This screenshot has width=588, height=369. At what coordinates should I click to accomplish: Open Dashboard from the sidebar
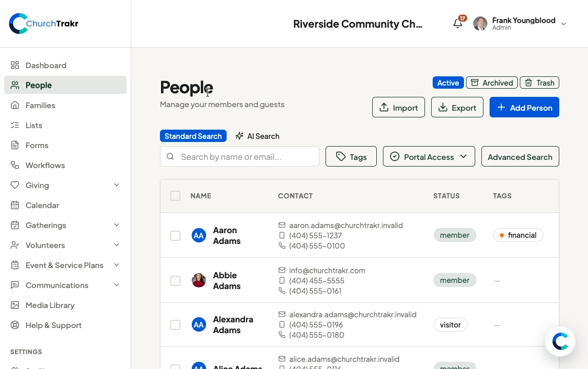tap(65, 65)
